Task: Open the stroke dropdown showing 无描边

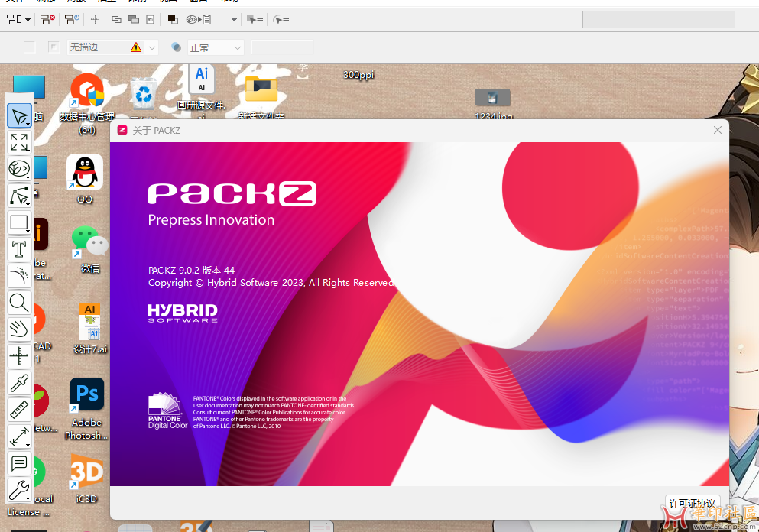Action: tap(112, 47)
